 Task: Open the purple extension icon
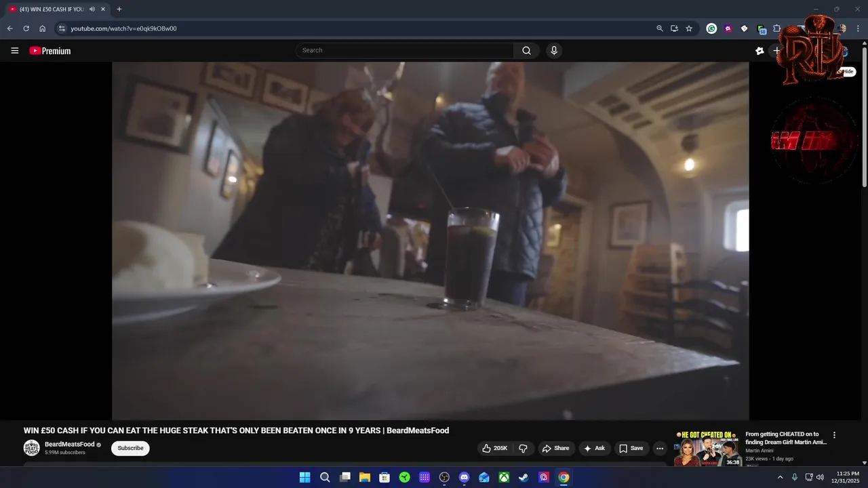pos(728,28)
